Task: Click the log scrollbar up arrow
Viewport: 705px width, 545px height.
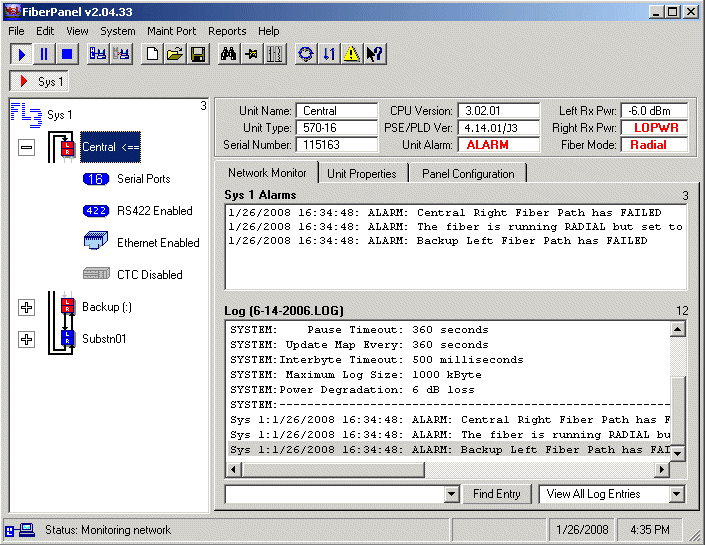Action: click(678, 330)
